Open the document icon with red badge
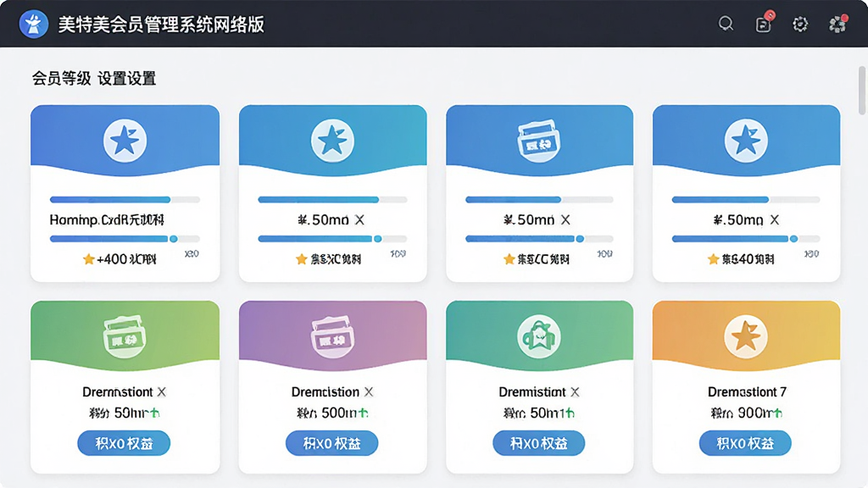Image resolution: width=868 pixels, height=488 pixels. click(764, 23)
